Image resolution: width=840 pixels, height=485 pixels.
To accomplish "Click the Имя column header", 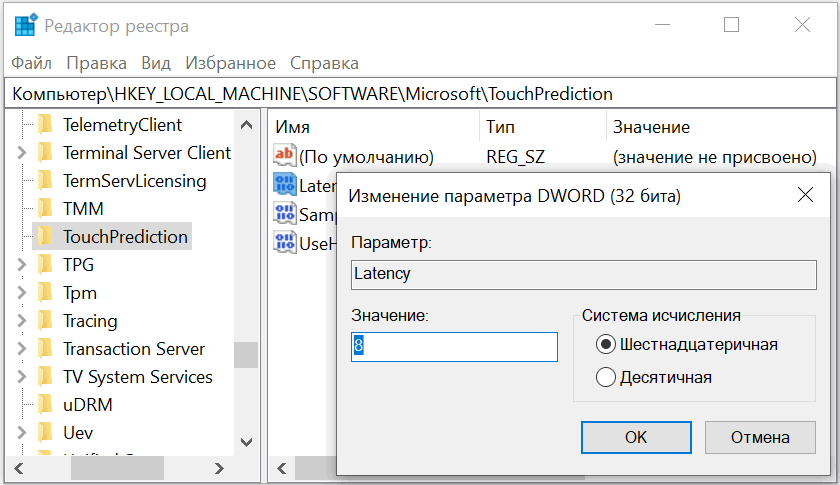I will pos(374,127).
